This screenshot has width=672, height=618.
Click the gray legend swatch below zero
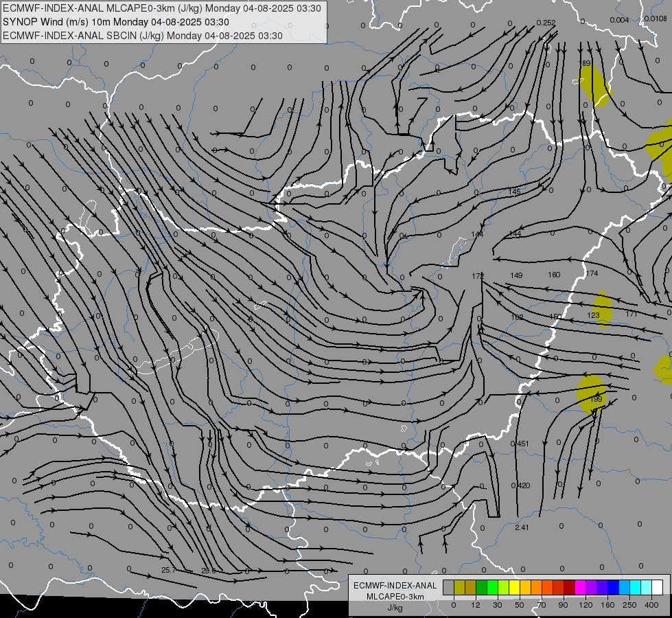coord(449,588)
